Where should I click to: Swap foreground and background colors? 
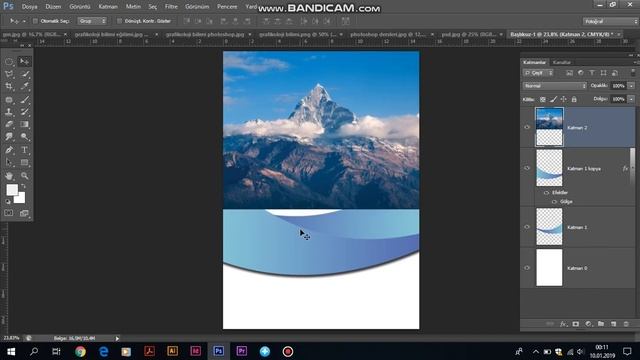click(24, 187)
